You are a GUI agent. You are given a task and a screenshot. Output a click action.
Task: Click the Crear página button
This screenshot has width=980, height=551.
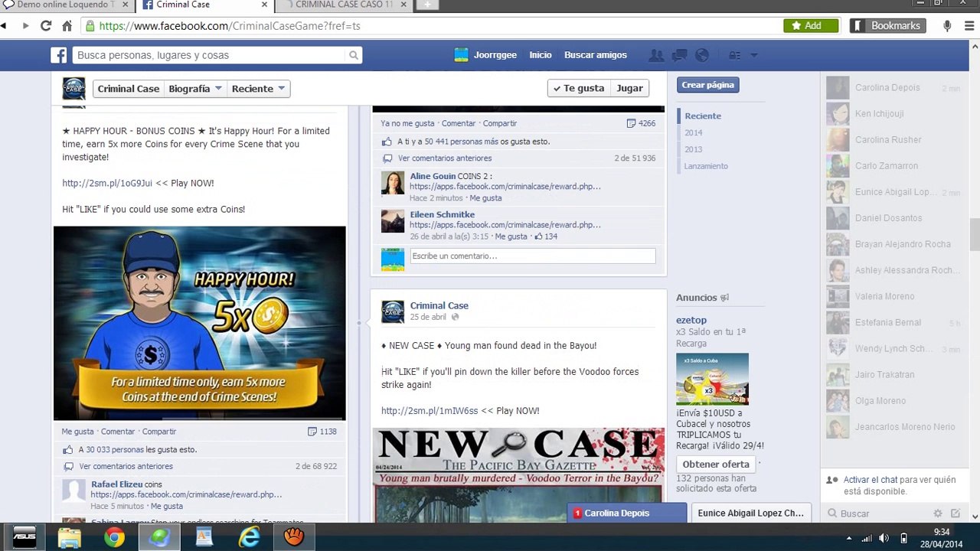coord(707,85)
